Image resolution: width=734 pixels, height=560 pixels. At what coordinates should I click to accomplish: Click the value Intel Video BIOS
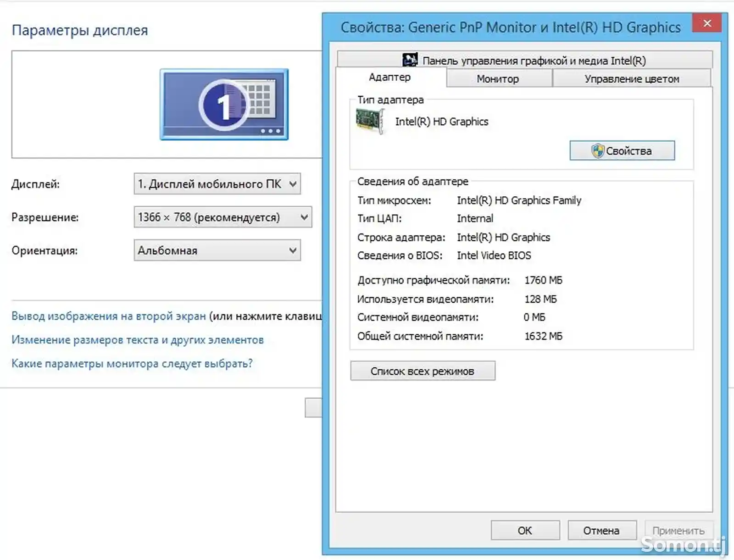494,255
